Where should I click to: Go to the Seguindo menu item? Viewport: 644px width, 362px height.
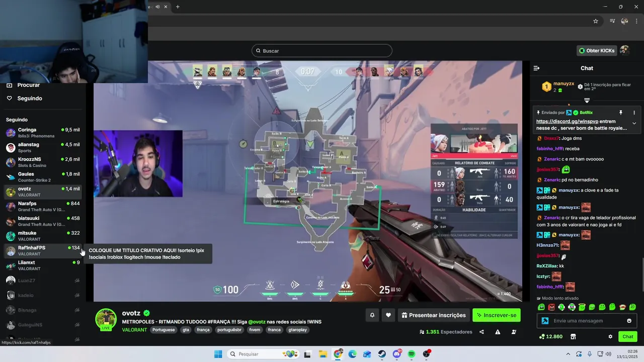(30, 98)
